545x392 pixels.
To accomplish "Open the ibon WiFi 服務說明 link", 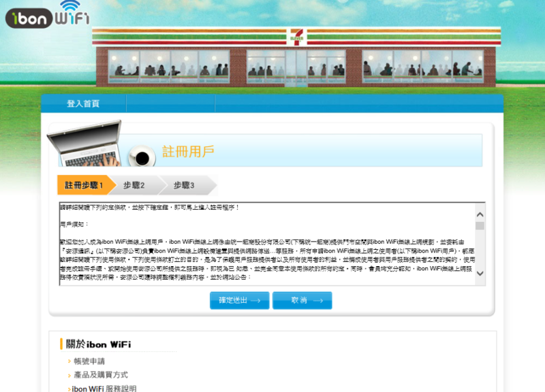I will coord(104,389).
